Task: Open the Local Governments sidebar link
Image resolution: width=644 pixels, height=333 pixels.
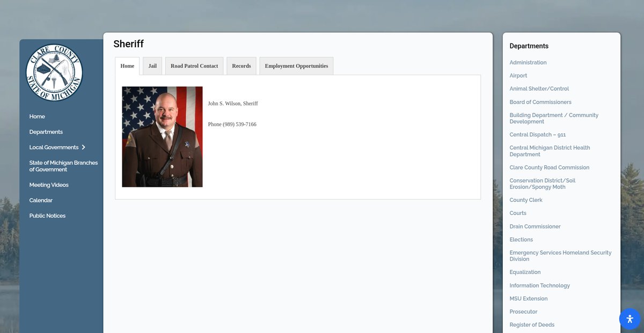Action: tap(54, 147)
